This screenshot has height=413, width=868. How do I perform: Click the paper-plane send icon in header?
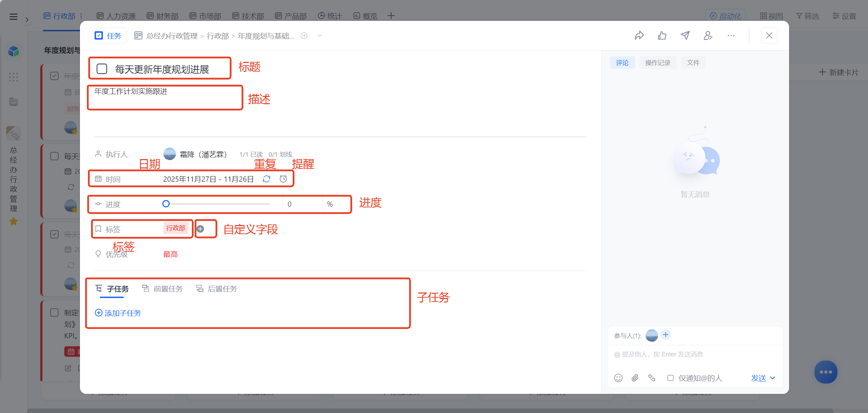(685, 35)
